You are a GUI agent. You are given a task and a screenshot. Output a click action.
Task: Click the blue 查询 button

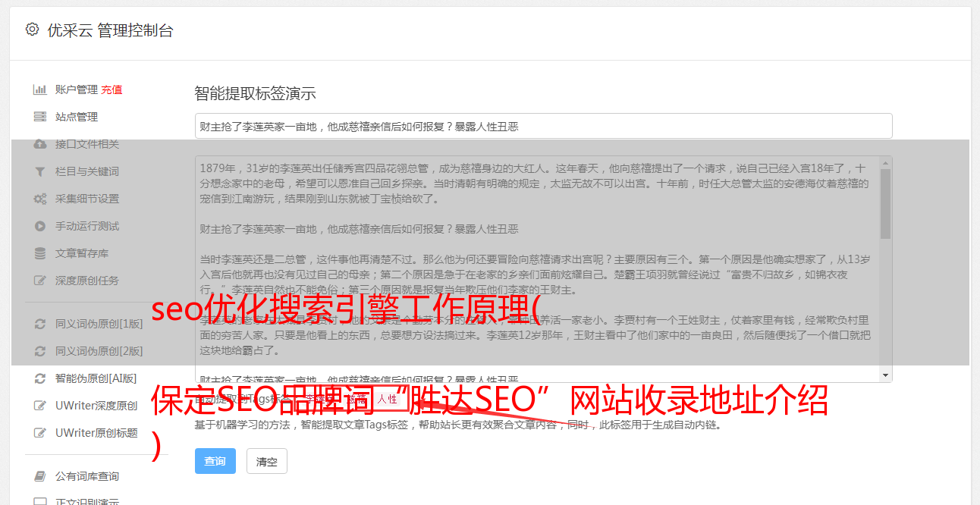215,461
